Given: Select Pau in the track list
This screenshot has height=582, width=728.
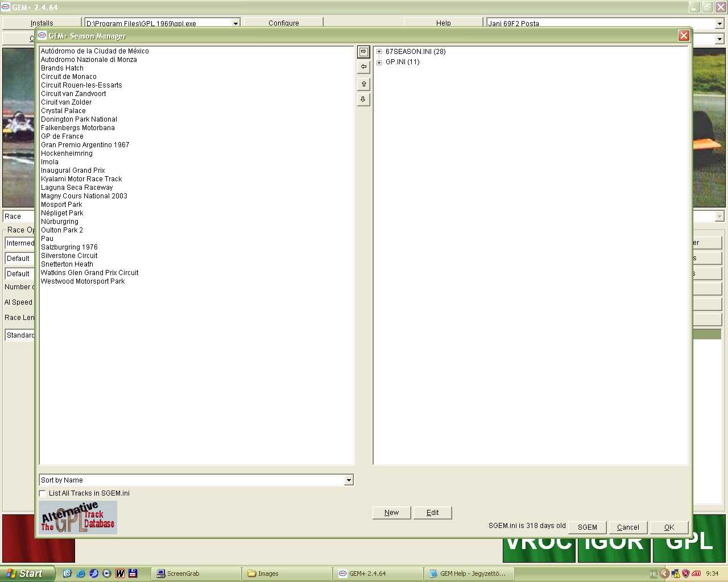Looking at the screenshot, I should 47,239.
